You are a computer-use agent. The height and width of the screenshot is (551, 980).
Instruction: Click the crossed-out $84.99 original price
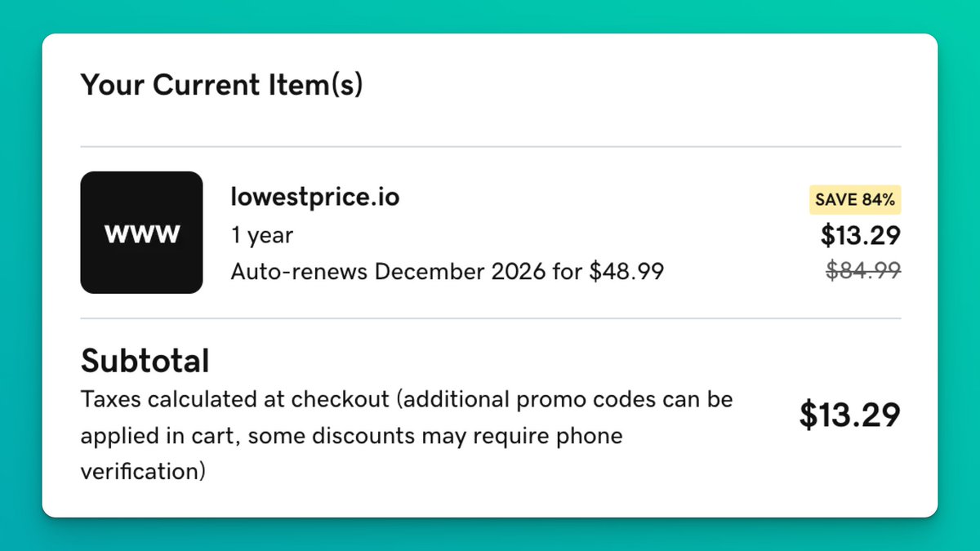(x=863, y=270)
